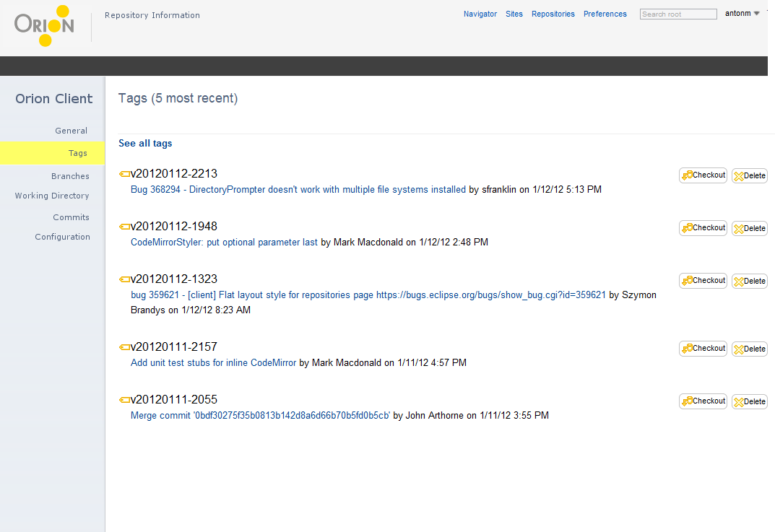Viewport: 775px width, 532px height.
Task: Open bug 359621 Flat layout commit link
Action: (368, 295)
